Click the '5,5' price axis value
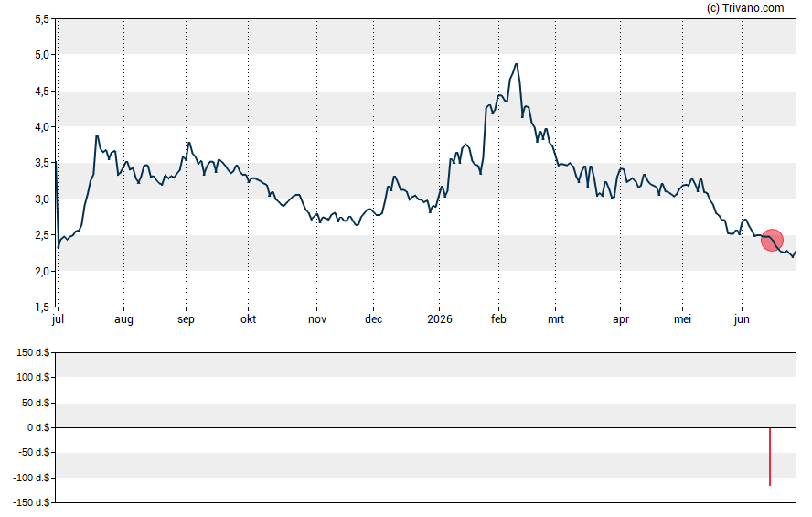This screenshot has height=517, width=812. coord(42,19)
